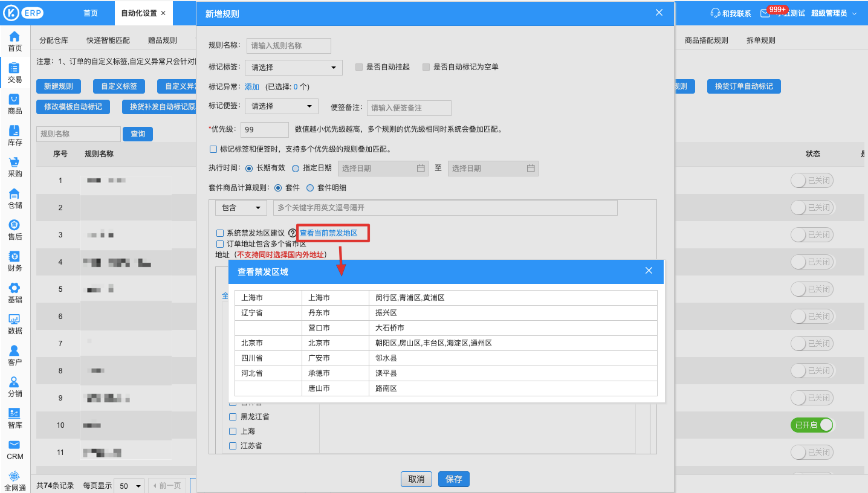868x493 pixels.
Task: Click the 添加 link beside 标记异常
Action: 252,87
